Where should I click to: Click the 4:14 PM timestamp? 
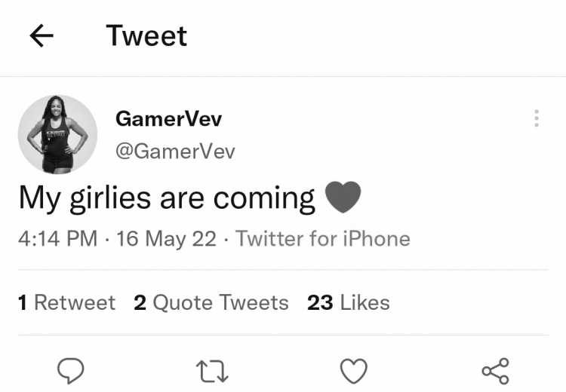[x=58, y=239]
